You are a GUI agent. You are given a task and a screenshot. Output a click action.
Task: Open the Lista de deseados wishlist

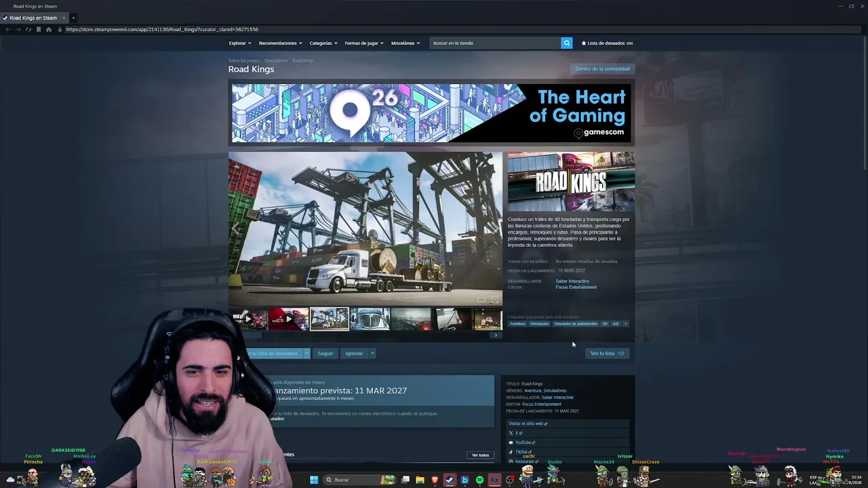coord(607,43)
